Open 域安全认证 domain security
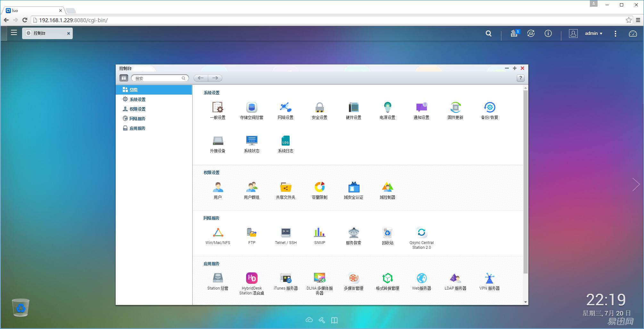 coord(354,190)
